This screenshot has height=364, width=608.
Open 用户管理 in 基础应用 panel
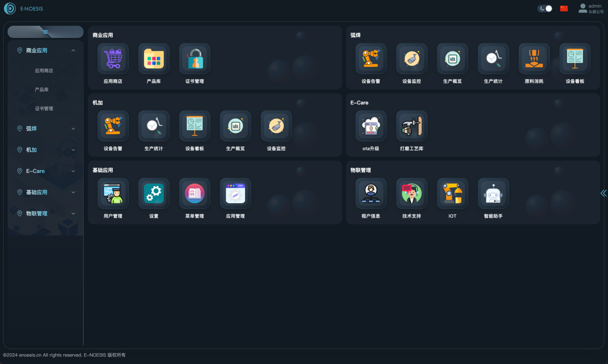pos(113,194)
